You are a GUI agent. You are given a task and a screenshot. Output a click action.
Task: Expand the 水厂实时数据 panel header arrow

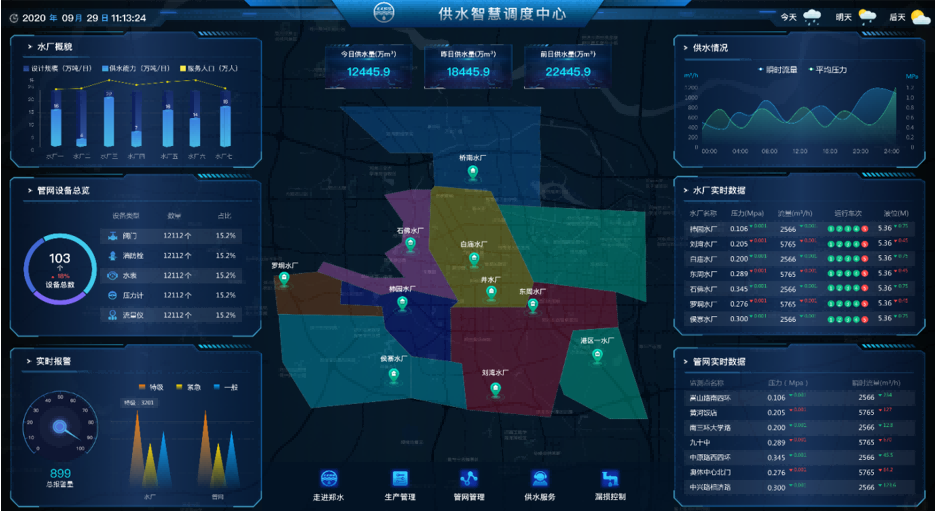coord(684,190)
